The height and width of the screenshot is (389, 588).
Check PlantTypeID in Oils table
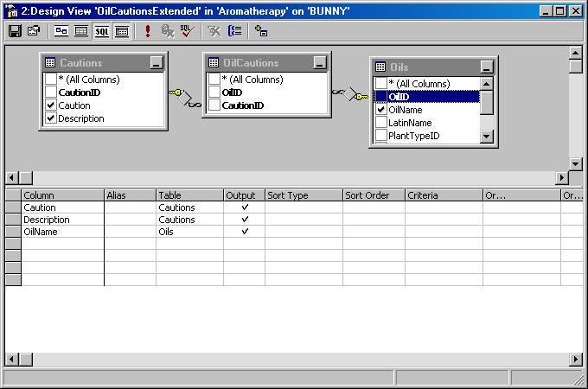pos(381,136)
